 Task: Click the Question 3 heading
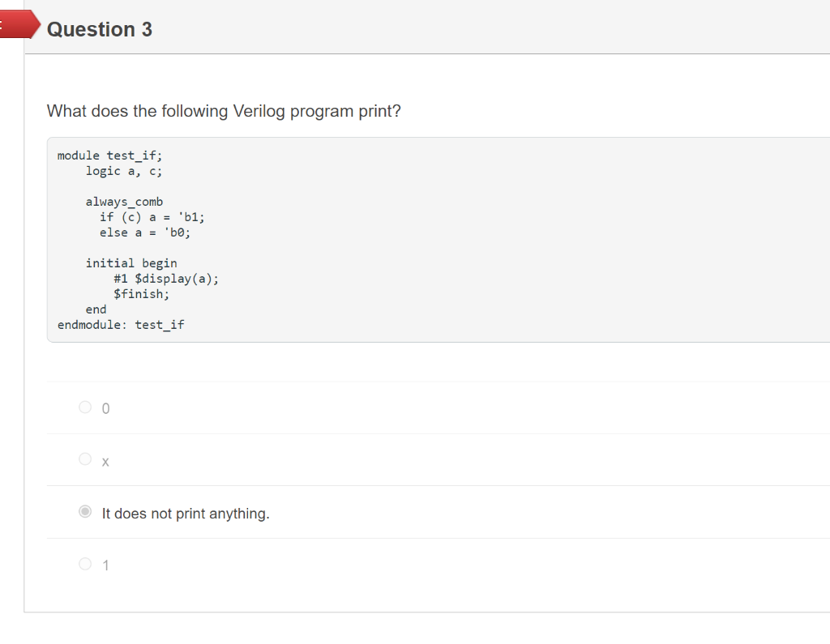tap(100, 29)
